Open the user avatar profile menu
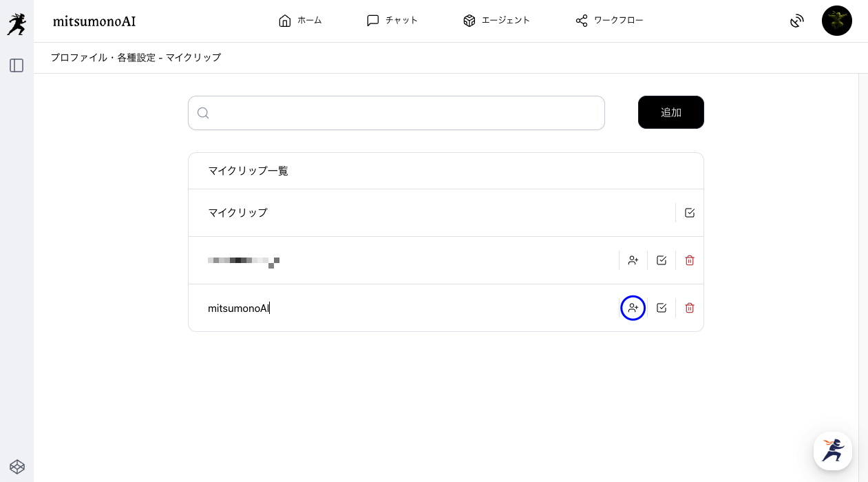 point(836,21)
